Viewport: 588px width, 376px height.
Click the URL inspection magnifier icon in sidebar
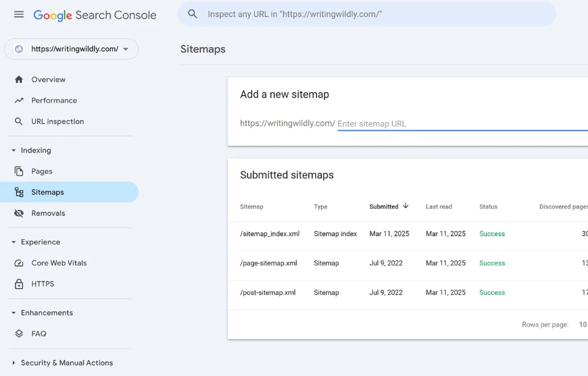point(20,121)
